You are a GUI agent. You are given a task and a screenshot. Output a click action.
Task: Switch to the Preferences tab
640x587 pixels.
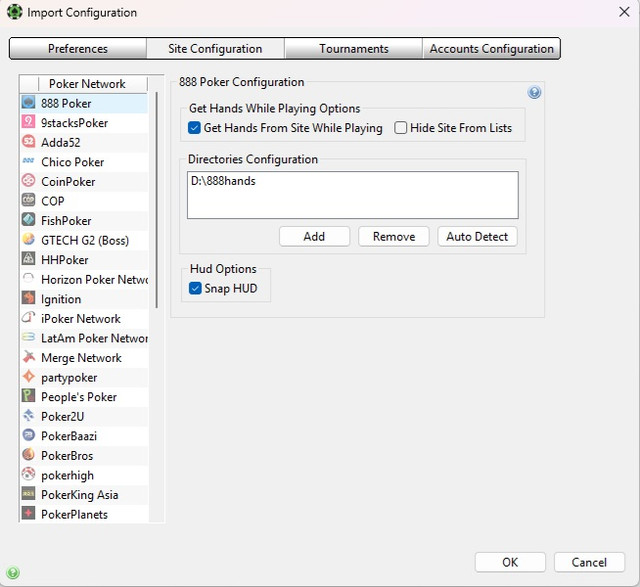click(78, 49)
